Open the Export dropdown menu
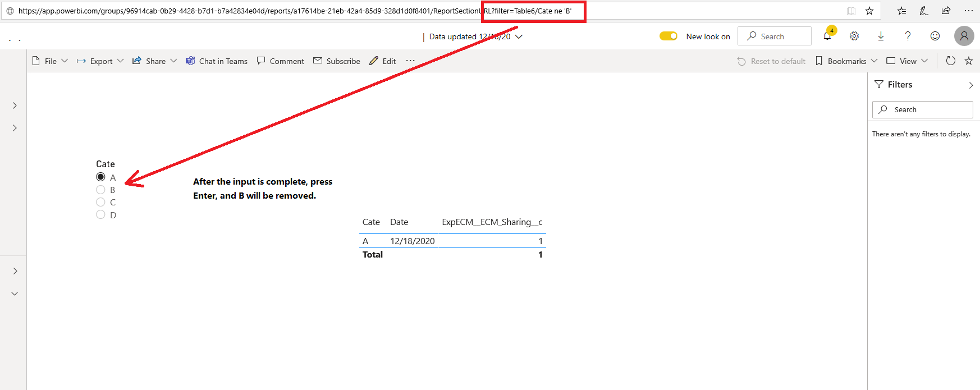Screen dimensions: 980x390 [x=100, y=61]
